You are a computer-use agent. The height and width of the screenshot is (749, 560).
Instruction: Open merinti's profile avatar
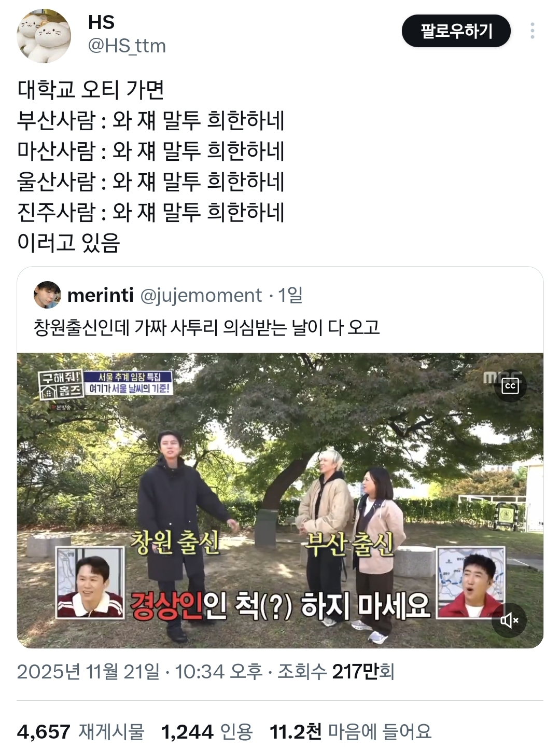pyautogui.click(x=47, y=295)
